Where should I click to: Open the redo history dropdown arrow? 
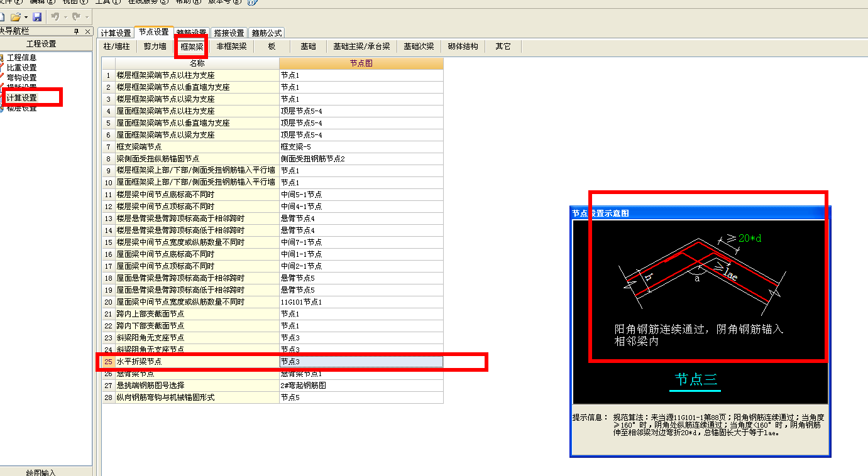click(x=86, y=16)
